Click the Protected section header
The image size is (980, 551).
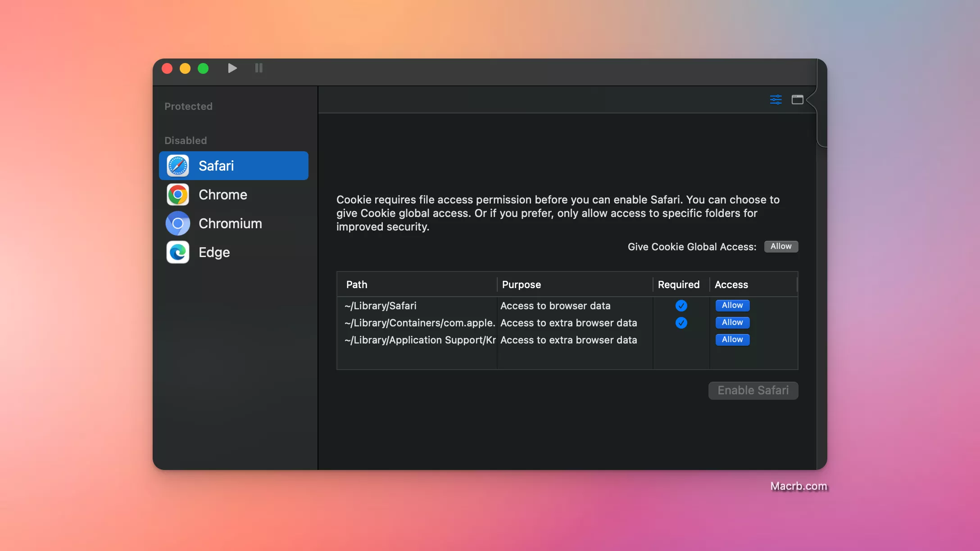click(188, 106)
